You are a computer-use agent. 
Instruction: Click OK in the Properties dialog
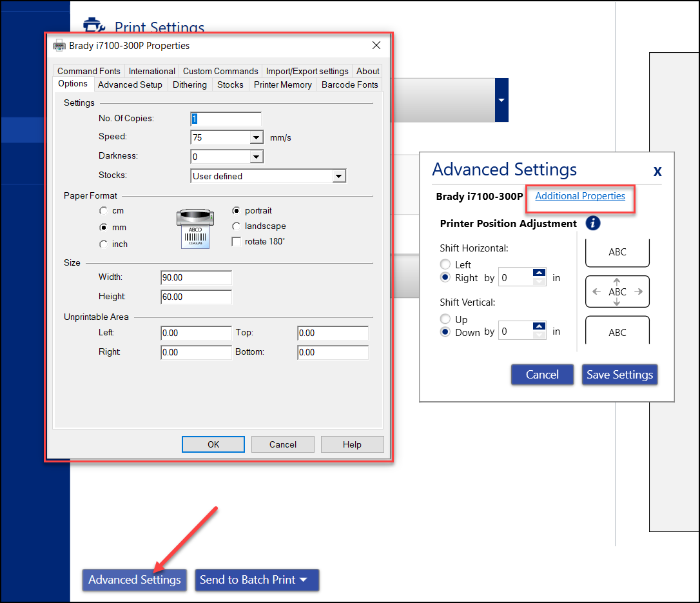point(213,444)
